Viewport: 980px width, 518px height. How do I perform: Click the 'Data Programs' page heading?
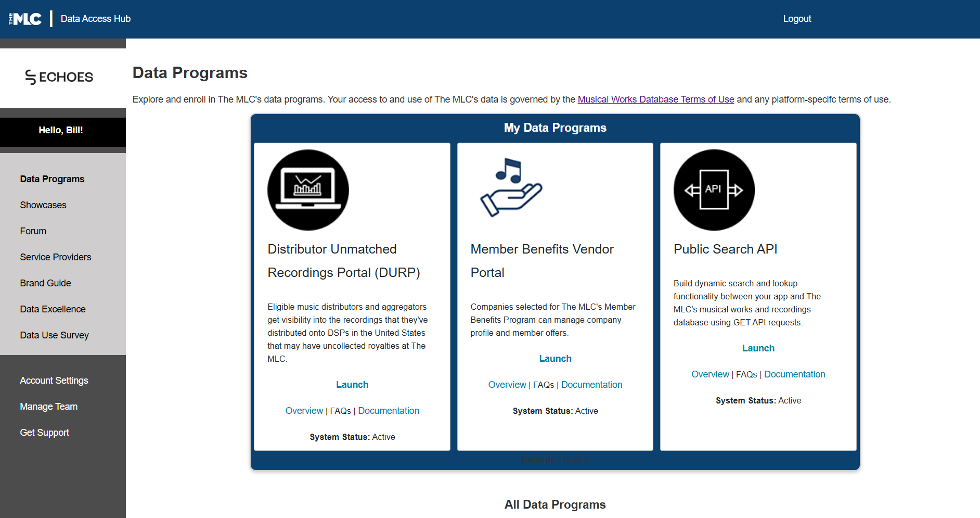tap(190, 73)
